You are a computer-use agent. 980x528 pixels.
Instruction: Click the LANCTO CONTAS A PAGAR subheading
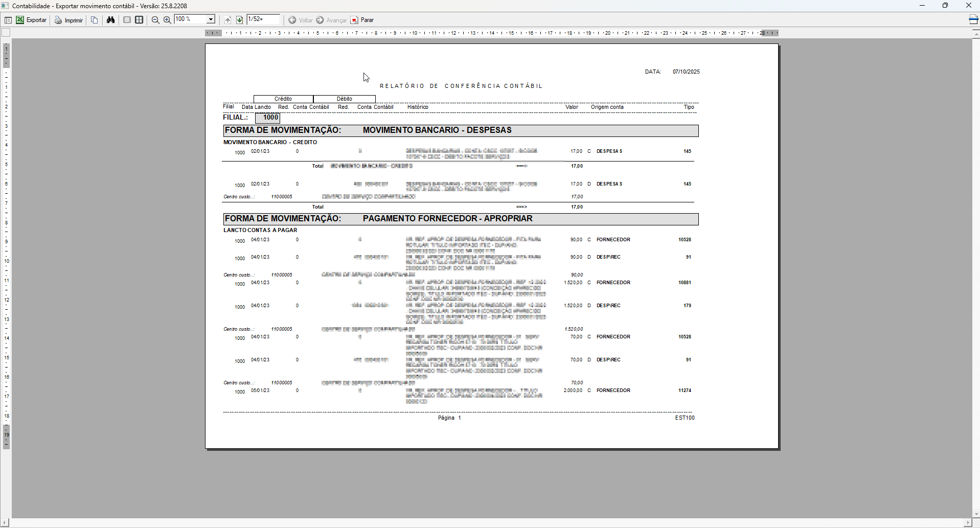(x=260, y=230)
